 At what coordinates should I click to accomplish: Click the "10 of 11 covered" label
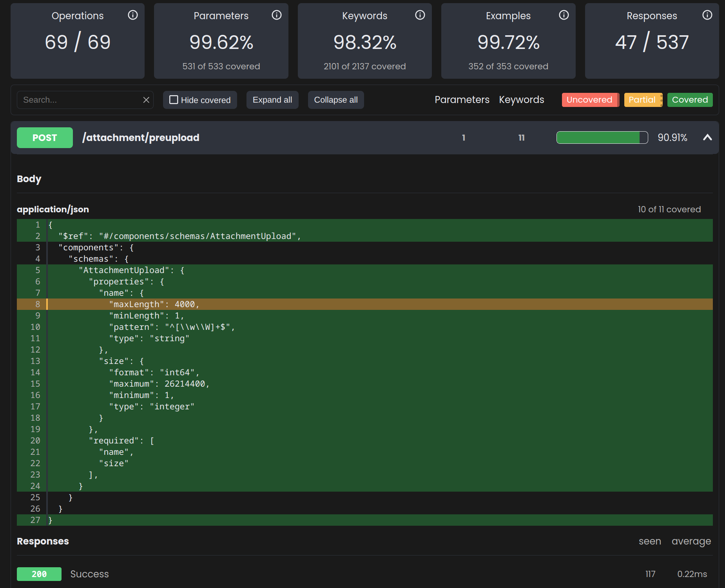(669, 209)
